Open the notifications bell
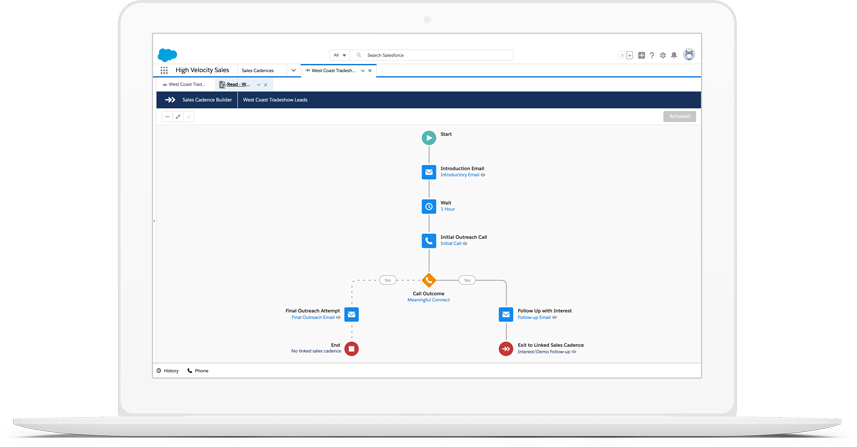 coord(674,55)
